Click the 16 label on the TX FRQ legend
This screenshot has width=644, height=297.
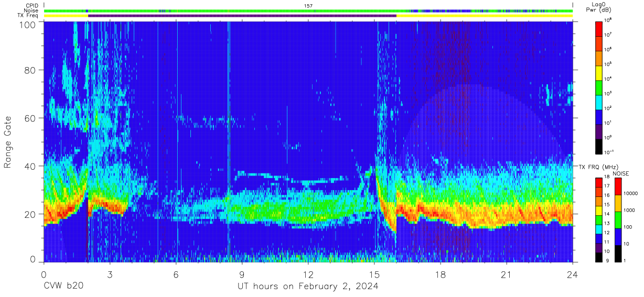[x=607, y=195]
